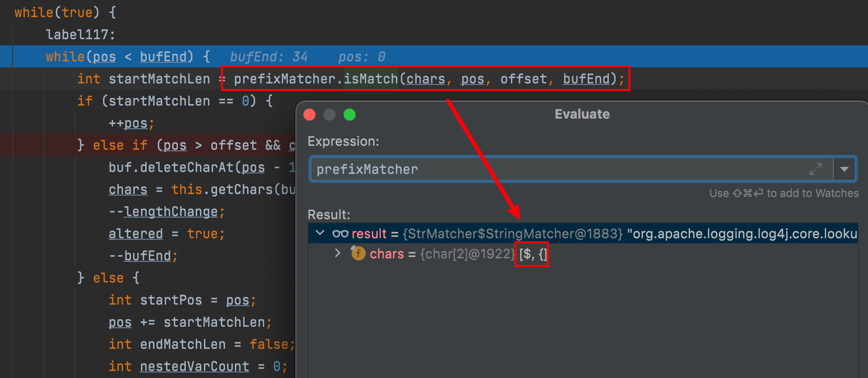This screenshot has height=378, width=868.
Task: Close the Evaluate dialog with red button
Action: pyautogui.click(x=309, y=115)
